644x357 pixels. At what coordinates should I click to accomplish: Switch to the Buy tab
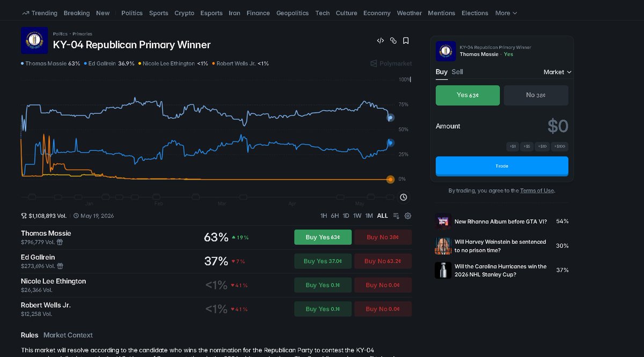[x=442, y=72]
